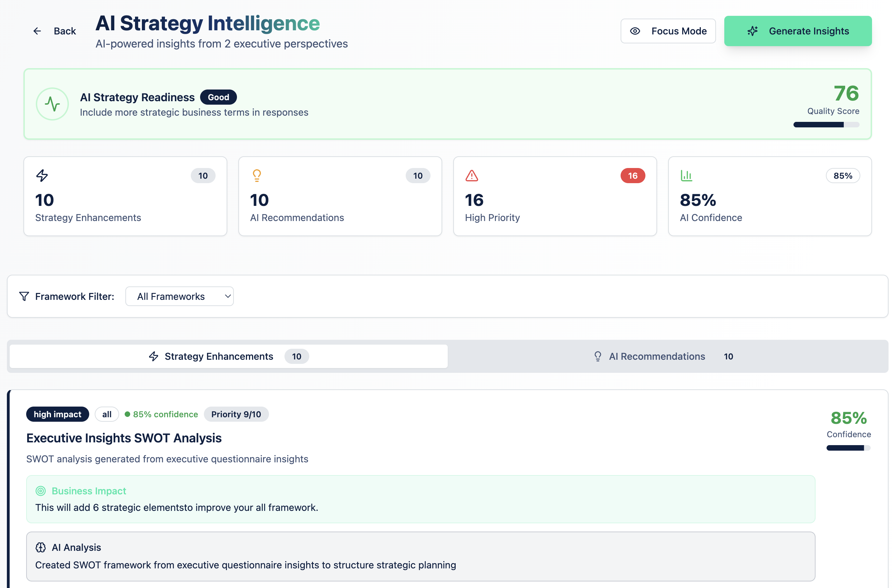Click the lightbulb icon in the AI Recommendations card
Image resolution: width=892 pixels, height=588 pixels.
(257, 176)
